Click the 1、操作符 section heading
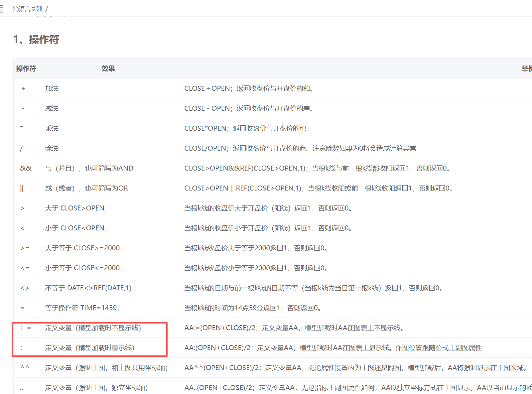The height and width of the screenshot is (394, 532). [x=36, y=40]
